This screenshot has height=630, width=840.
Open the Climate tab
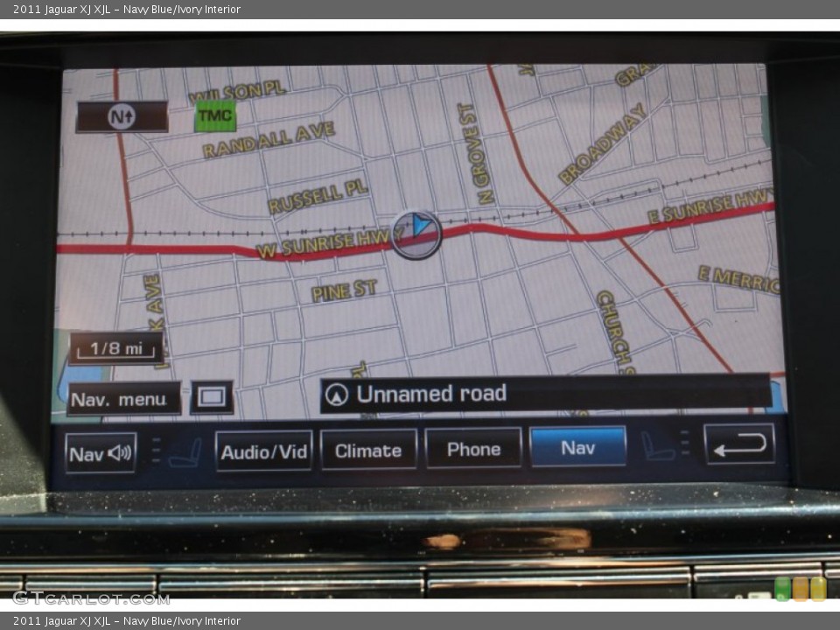[368, 450]
